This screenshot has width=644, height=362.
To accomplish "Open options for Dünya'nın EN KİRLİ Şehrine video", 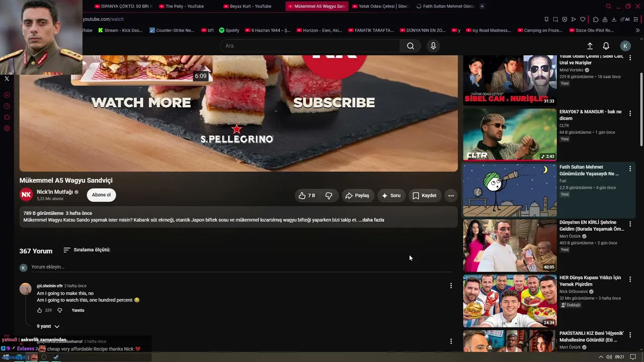I will click(x=630, y=224).
